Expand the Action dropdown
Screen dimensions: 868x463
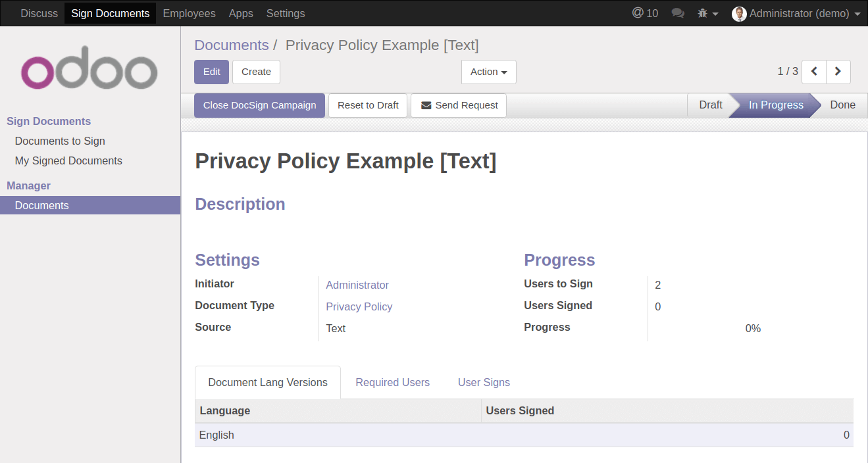pos(488,72)
